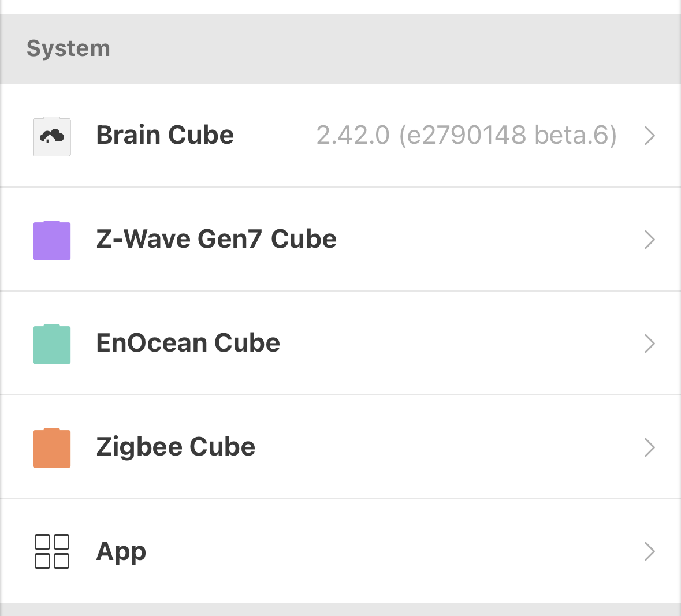Open App settings using right chevron
The height and width of the screenshot is (616, 681).
[x=649, y=551]
